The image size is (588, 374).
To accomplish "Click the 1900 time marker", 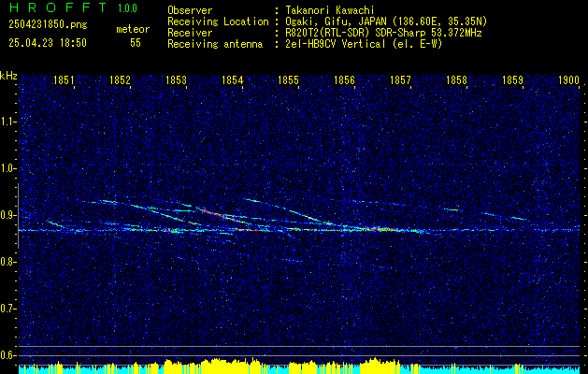I will click(x=569, y=79).
